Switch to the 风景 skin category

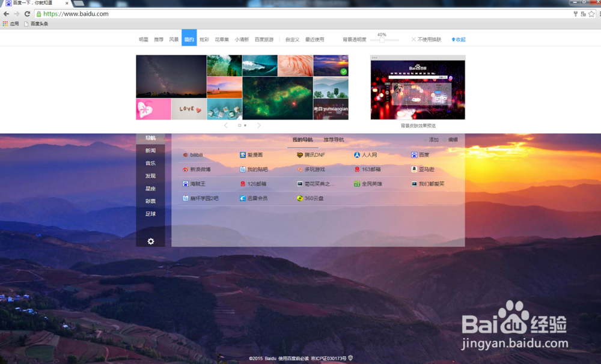click(174, 40)
